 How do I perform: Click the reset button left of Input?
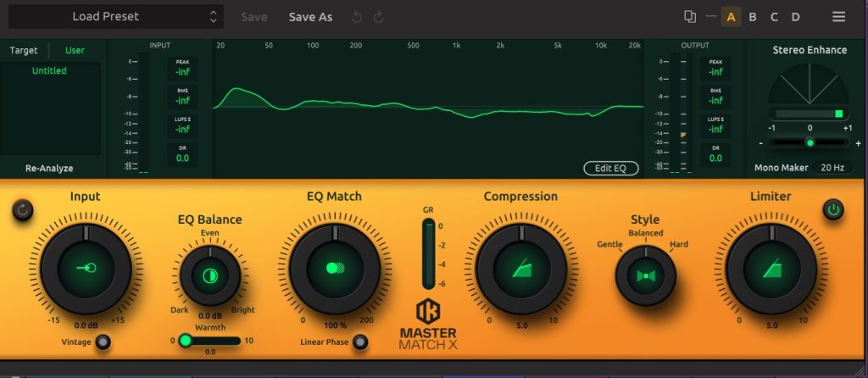(x=22, y=210)
